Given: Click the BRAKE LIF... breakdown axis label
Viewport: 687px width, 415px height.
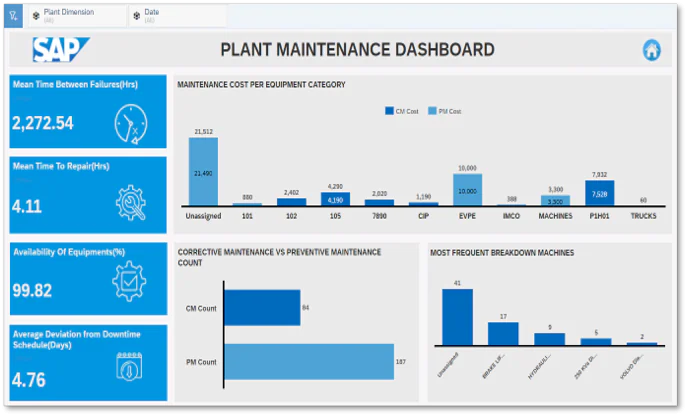Looking at the screenshot, I should click(493, 366).
